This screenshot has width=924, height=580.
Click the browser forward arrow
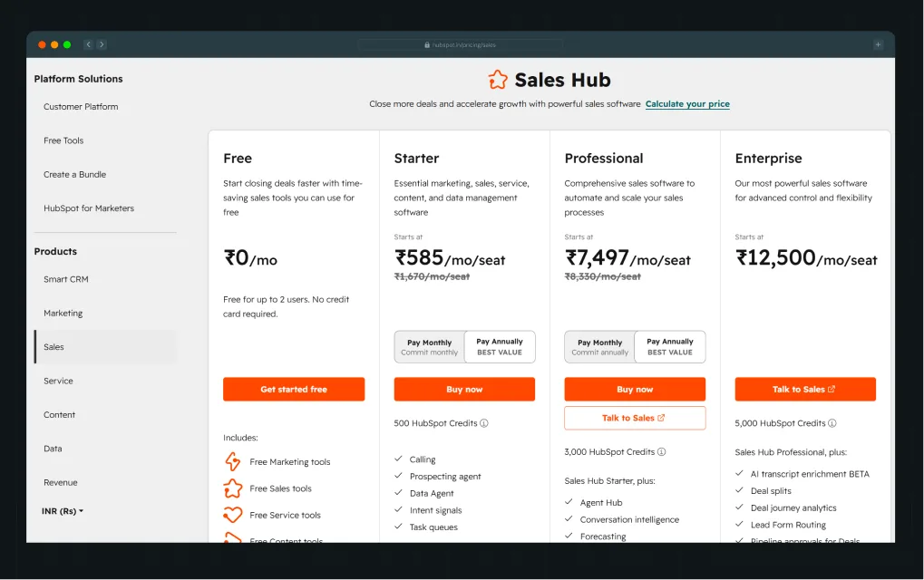102,44
